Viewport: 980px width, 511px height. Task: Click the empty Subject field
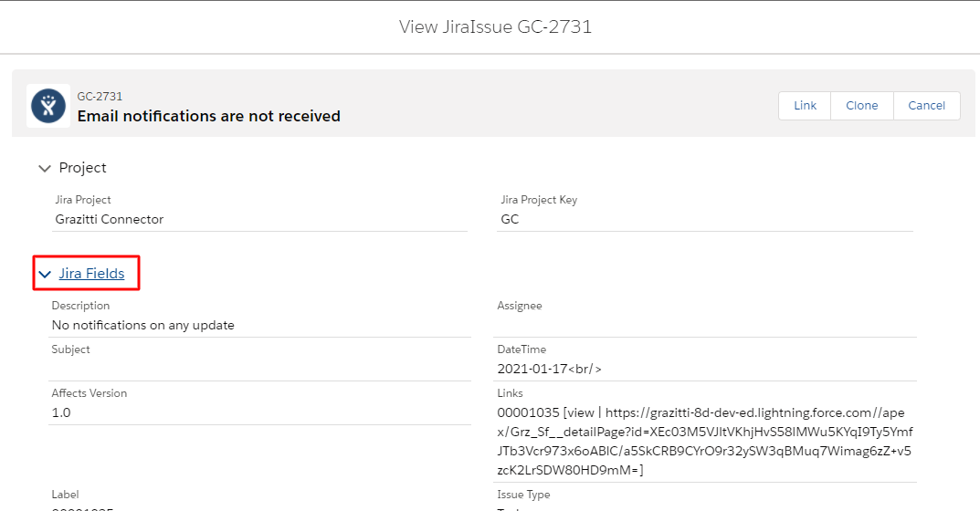point(260,370)
